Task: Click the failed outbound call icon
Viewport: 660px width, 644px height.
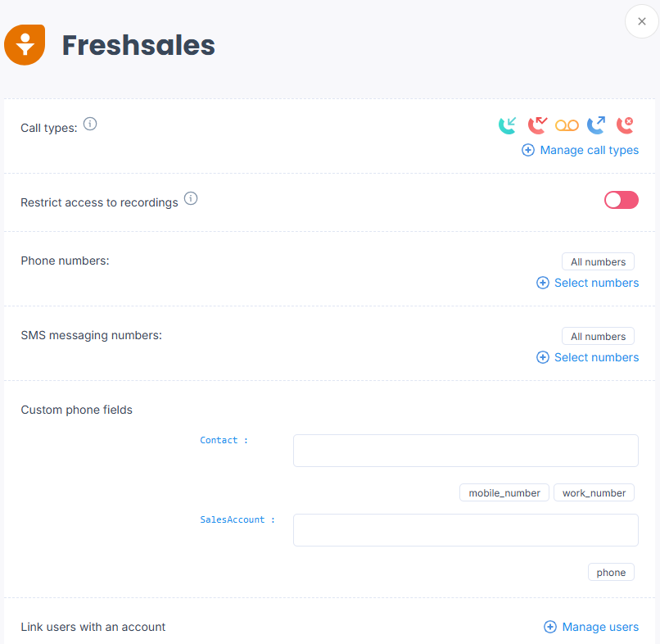Action: click(x=625, y=125)
